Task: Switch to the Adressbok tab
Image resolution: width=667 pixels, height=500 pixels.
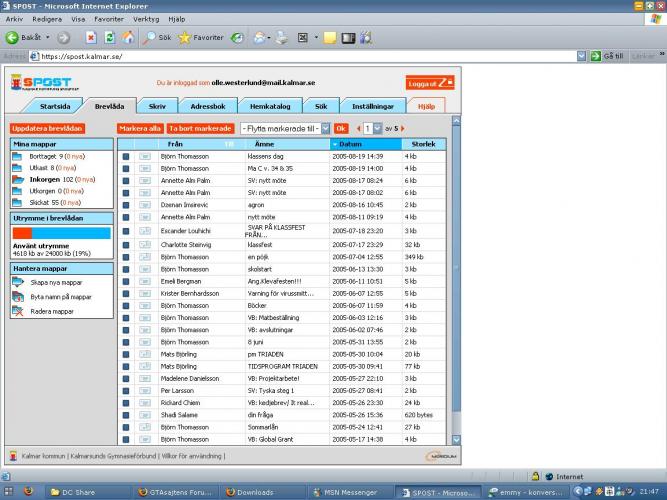Action: tap(207, 105)
